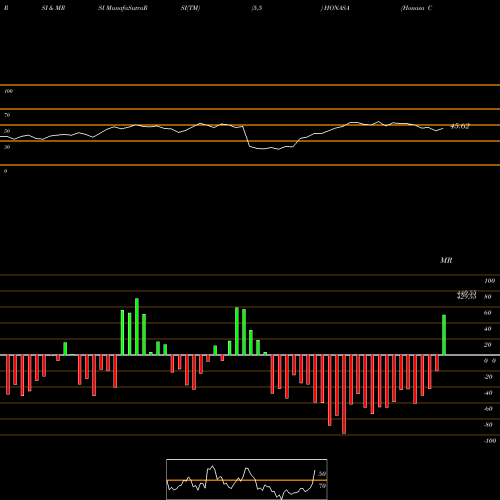Click the deep dip of the RSI line below 30
Viewport: 500px width, 500px height.
(271, 148)
